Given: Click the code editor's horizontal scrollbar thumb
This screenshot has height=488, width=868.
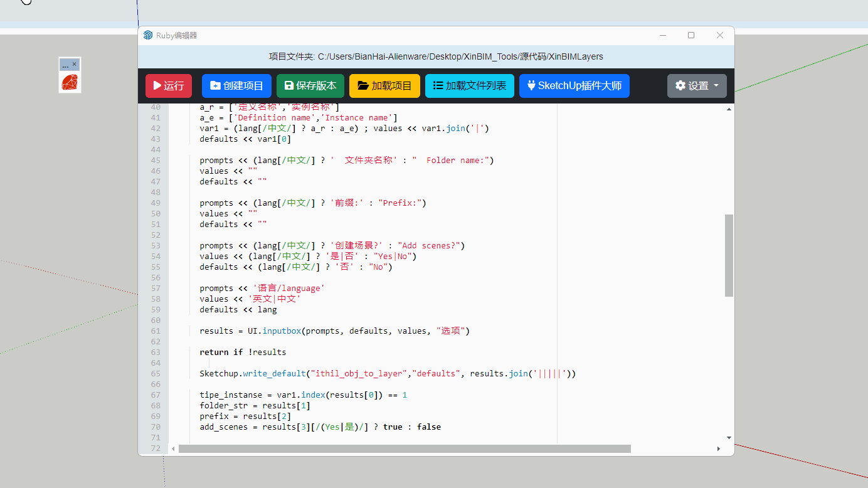Looking at the screenshot, I should [404, 449].
